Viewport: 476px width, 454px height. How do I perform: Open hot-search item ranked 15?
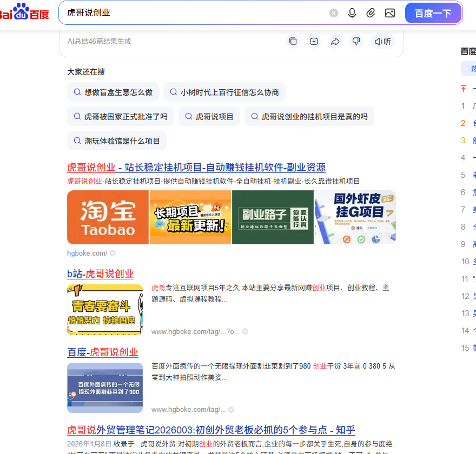click(x=468, y=348)
